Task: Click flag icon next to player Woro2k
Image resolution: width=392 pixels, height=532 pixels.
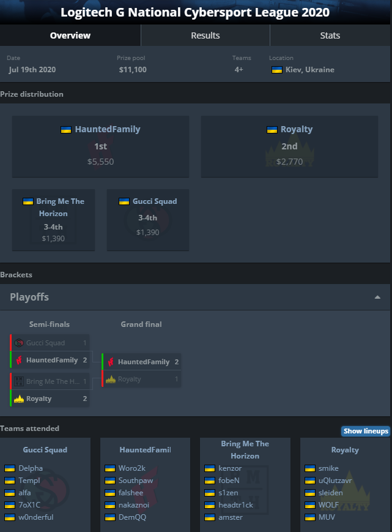Action: [x=109, y=468]
